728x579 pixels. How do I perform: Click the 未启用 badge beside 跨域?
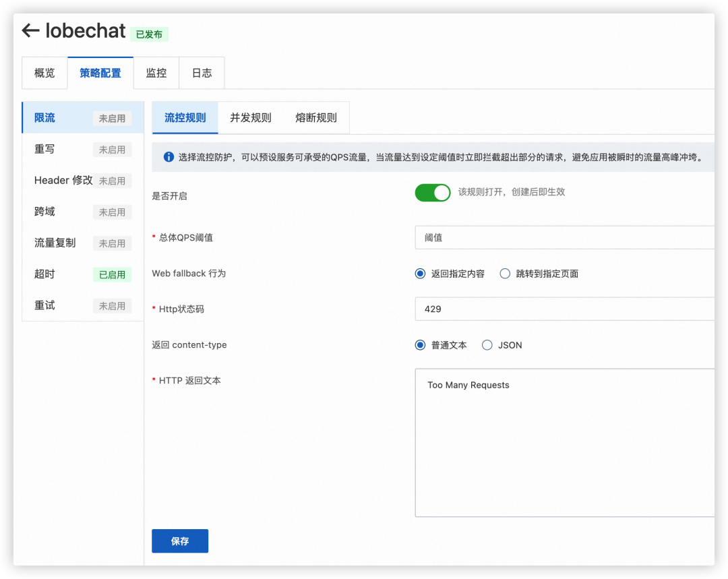point(113,212)
